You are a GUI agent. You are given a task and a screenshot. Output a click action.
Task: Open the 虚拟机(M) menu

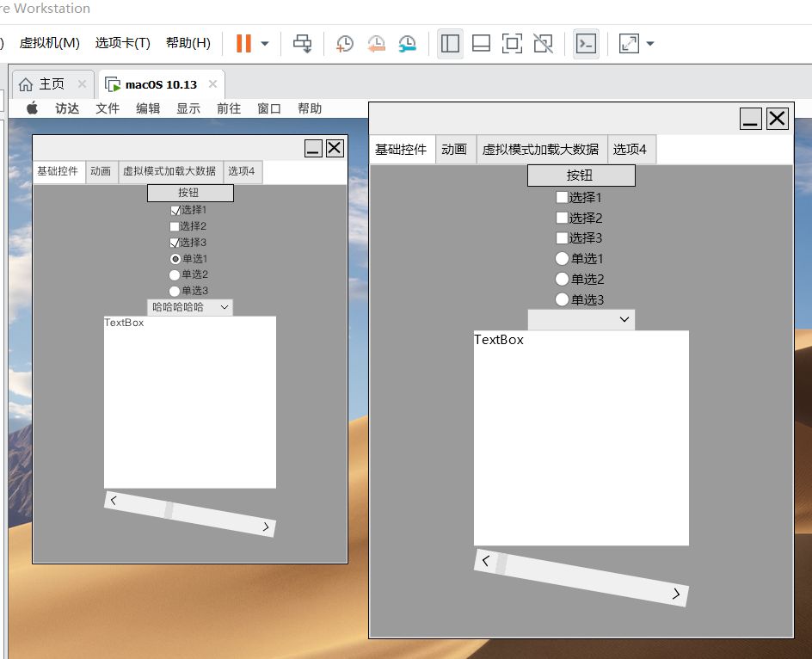[49, 43]
